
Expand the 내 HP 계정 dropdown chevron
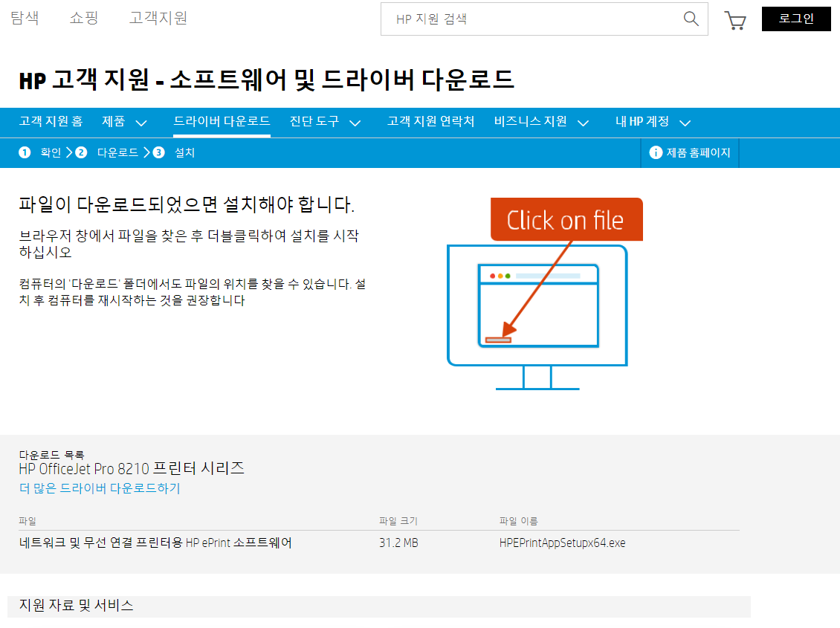(x=685, y=123)
